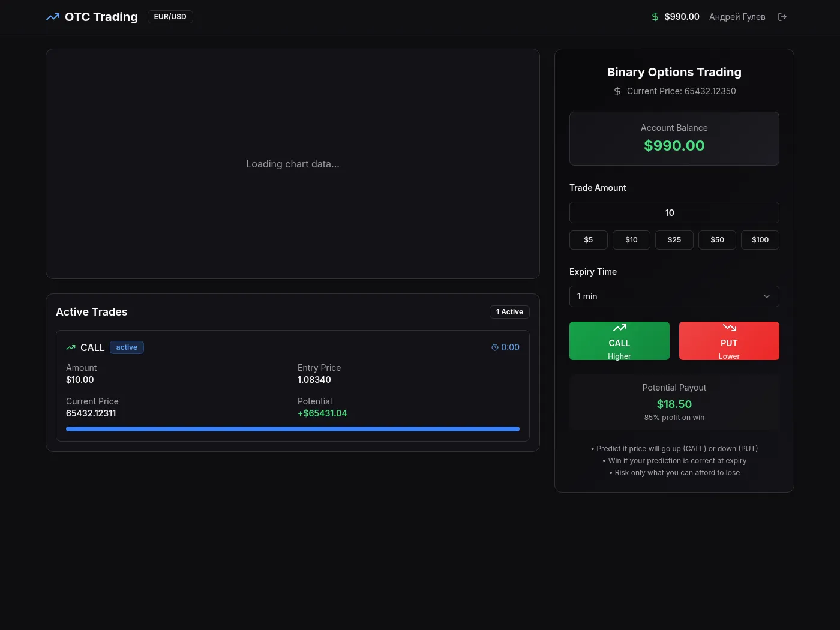The height and width of the screenshot is (630, 840).
Task: Place a trade with the PUT Lower label
Action: tap(729, 341)
